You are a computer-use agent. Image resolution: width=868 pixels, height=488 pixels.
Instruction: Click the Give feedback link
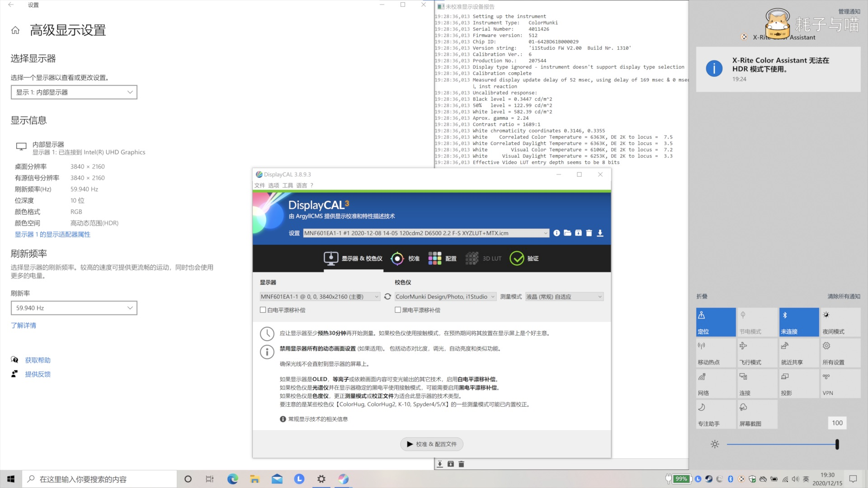[38, 374]
